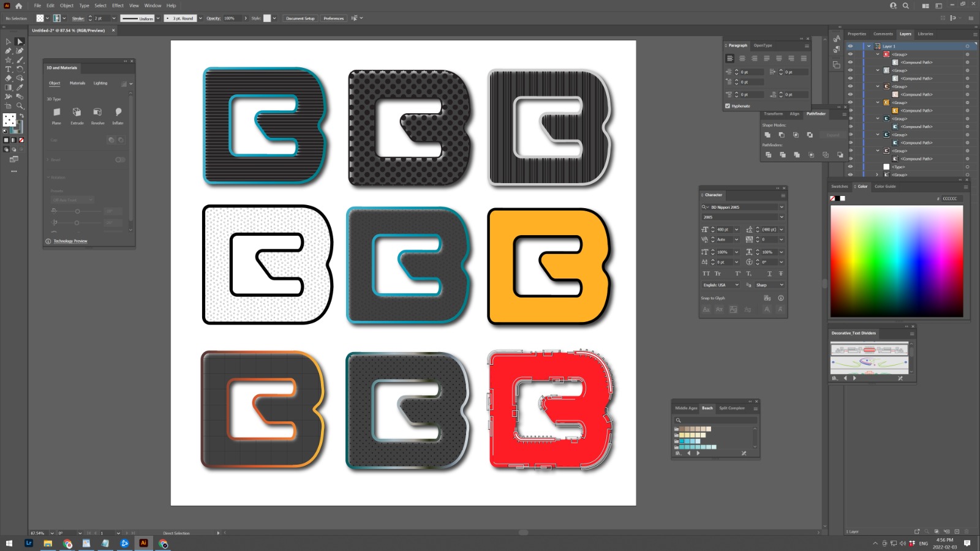980x551 pixels.
Task: Collapse the Layer 1 tree arrow
Action: pos(869,46)
